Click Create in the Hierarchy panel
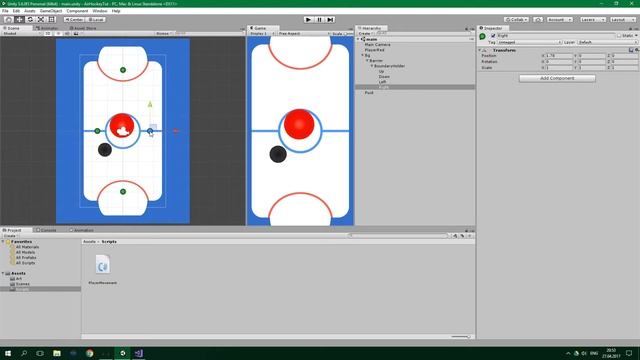This screenshot has height=360, width=640. click(365, 33)
